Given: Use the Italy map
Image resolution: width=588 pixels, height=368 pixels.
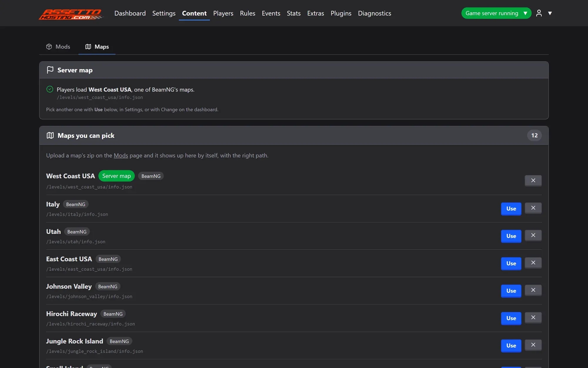Looking at the screenshot, I should tap(511, 209).
